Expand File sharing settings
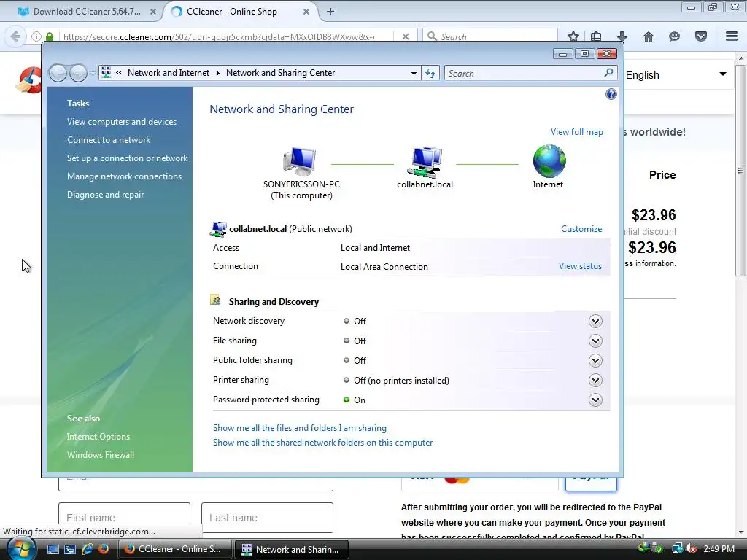747x560 pixels. pos(595,341)
